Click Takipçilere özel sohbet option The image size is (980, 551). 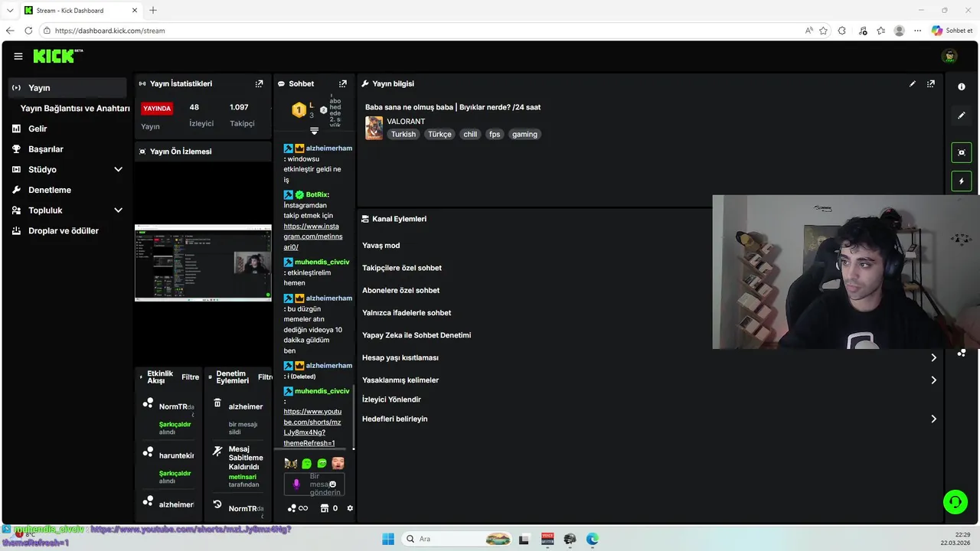point(402,268)
